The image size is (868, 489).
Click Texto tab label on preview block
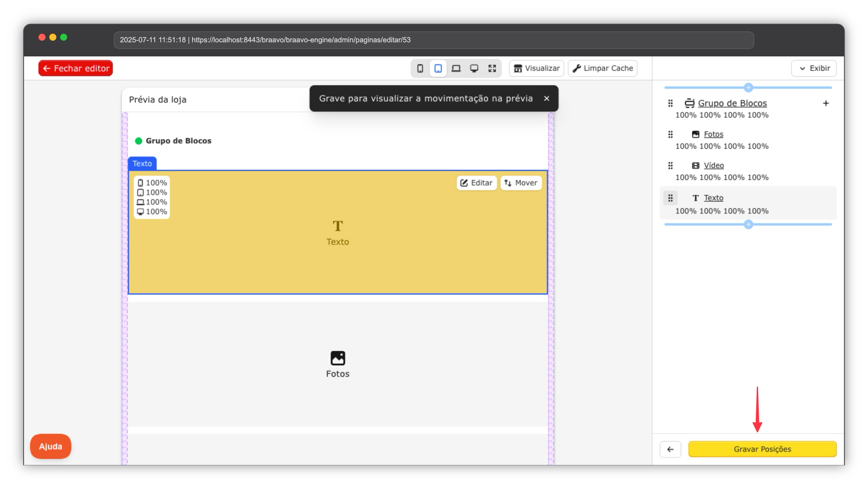142,164
